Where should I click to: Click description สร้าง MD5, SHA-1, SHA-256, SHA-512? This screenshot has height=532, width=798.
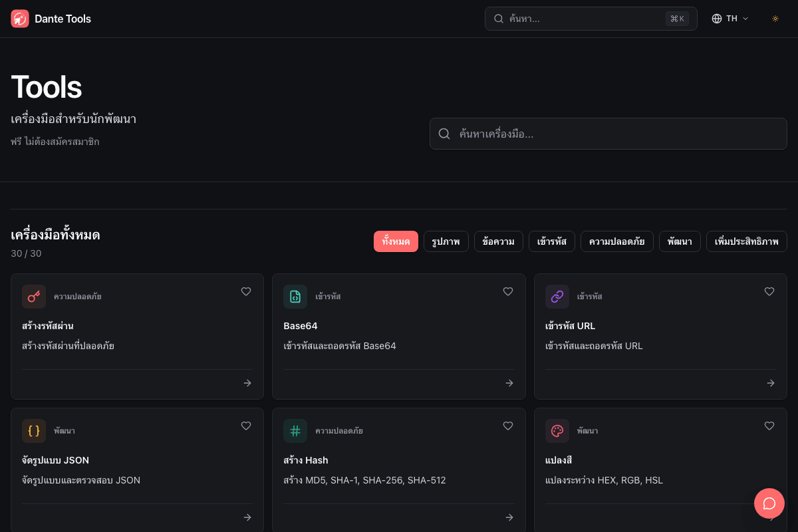(364, 480)
